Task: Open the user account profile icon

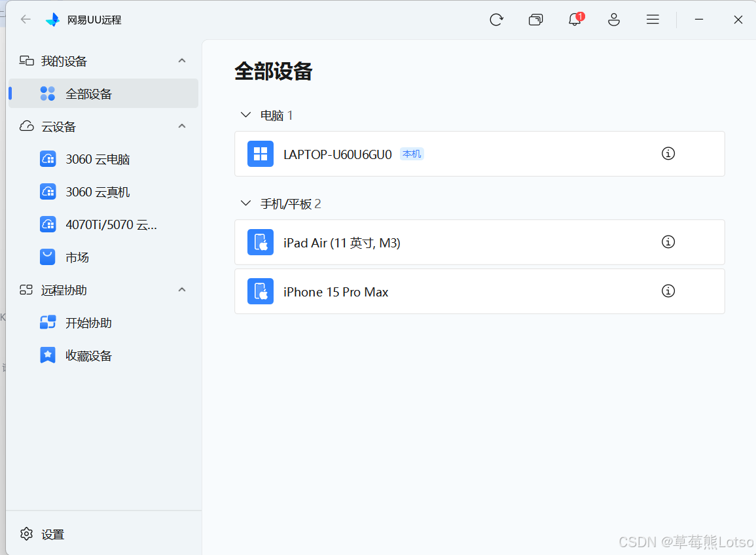Action: pyautogui.click(x=614, y=19)
